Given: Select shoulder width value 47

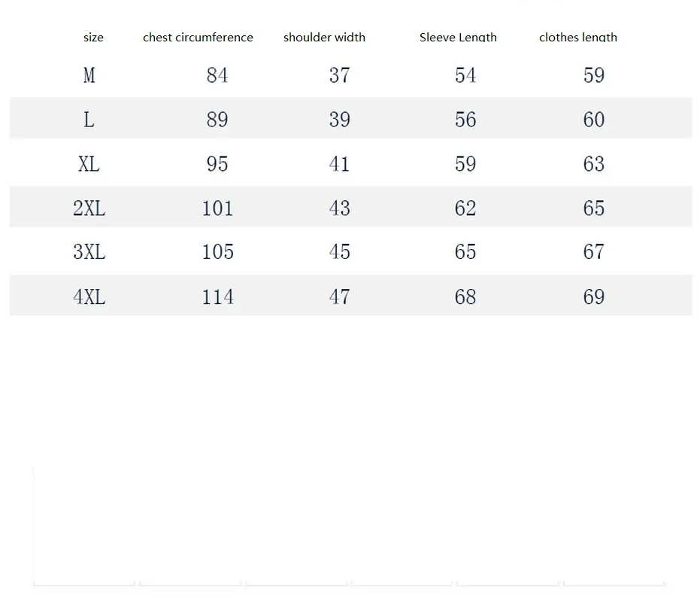Looking at the screenshot, I should (340, 296).
